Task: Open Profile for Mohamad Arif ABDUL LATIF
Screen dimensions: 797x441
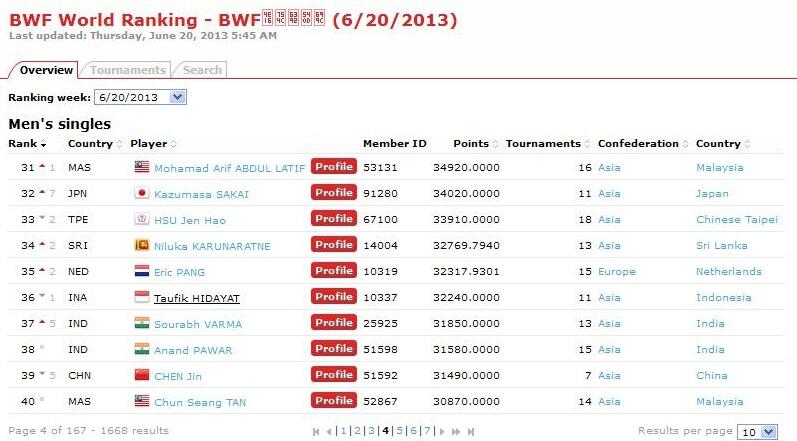Action: pyautogui.click(x=334, y=167)
